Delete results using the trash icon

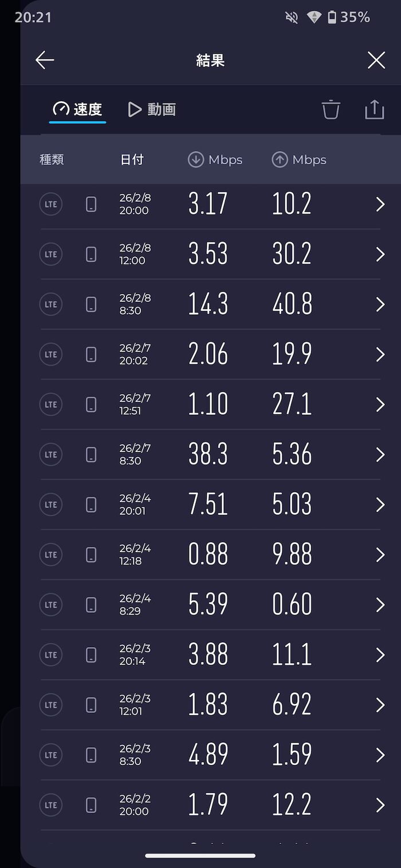[331, 109]
